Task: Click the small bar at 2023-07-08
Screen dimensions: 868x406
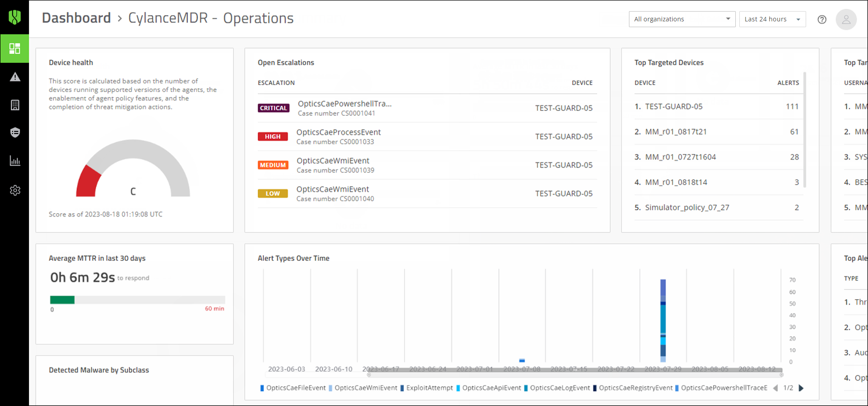Action: coord(522,361)
